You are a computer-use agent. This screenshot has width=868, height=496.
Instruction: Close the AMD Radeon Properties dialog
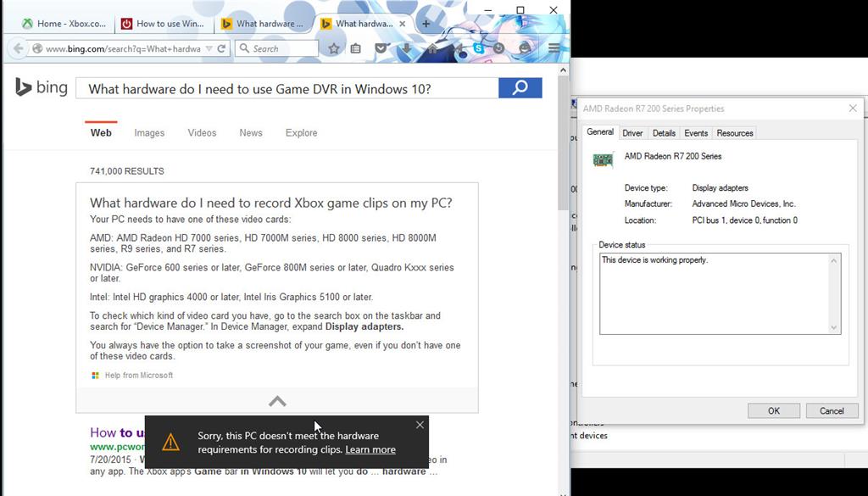coord(853,109)
